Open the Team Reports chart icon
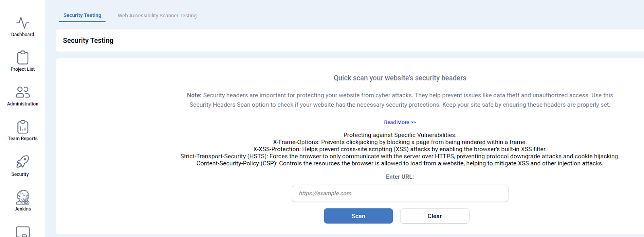The width and height of the screenshot is (644, 237). [23, 127]
